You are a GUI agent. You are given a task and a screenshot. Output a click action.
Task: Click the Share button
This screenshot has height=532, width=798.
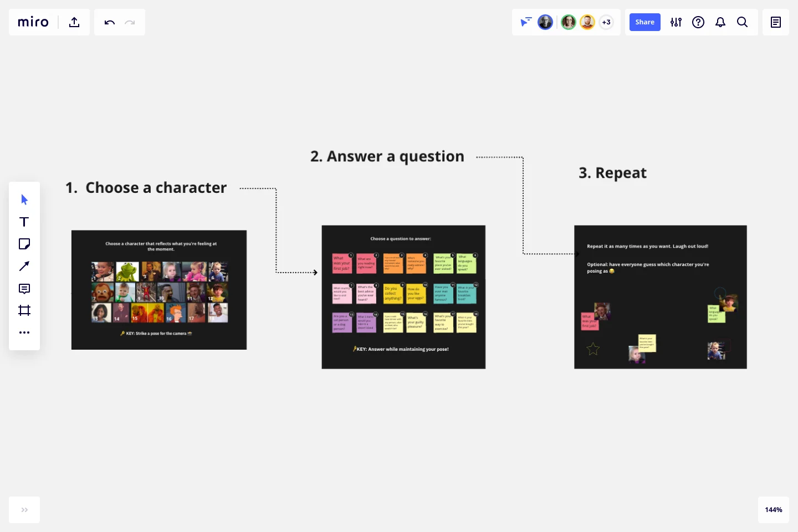pos(645,22)
